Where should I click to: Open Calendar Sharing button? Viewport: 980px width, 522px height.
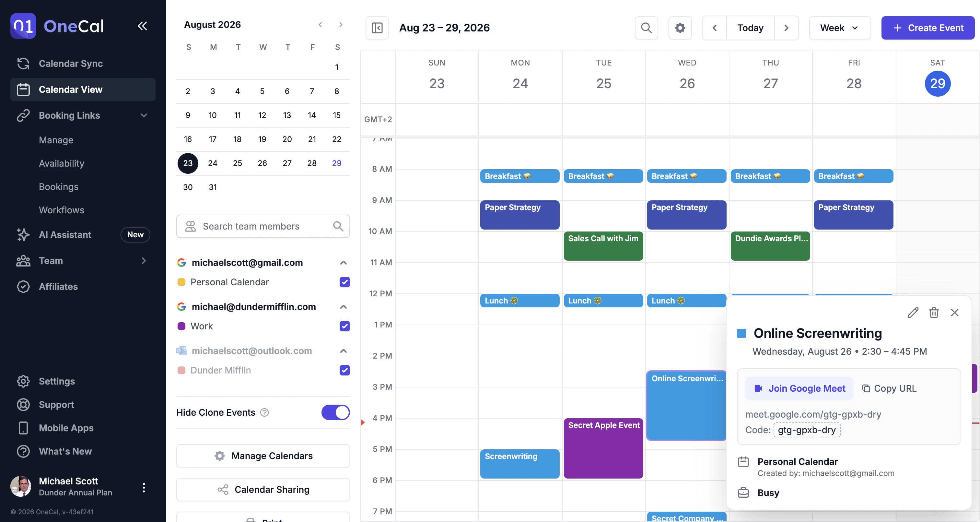(x=263, y=489)
